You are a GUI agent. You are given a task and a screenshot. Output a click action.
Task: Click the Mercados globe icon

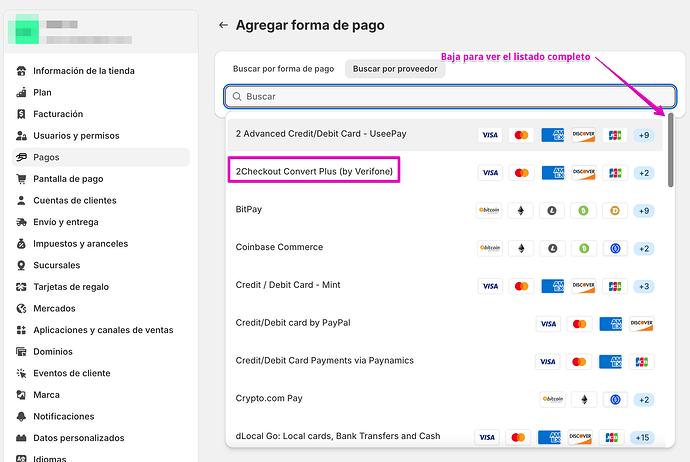[21, 308]
